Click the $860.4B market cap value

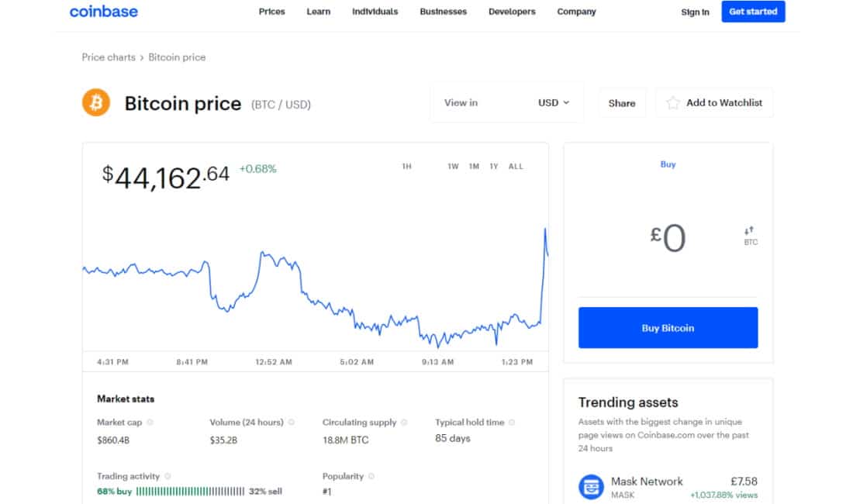pos(113,440)
